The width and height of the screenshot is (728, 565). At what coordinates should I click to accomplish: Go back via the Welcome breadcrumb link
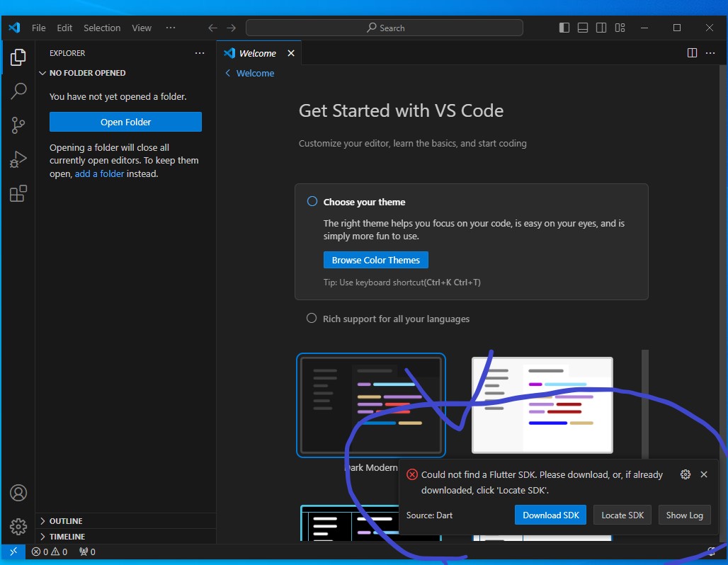pos(250,74)
